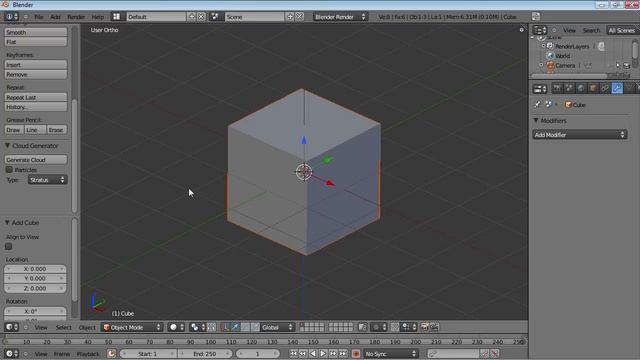
Task: Click the Generate Cloud button
Action: click(36, 160)
